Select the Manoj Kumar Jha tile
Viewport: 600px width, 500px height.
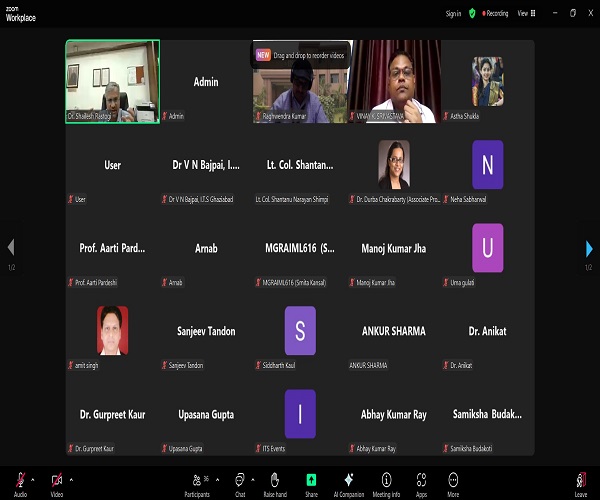pos(394,248)
